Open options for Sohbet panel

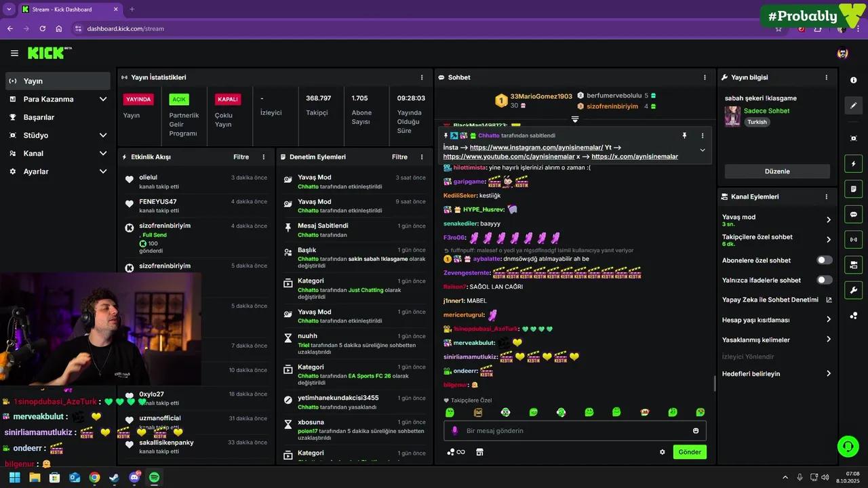705,77
